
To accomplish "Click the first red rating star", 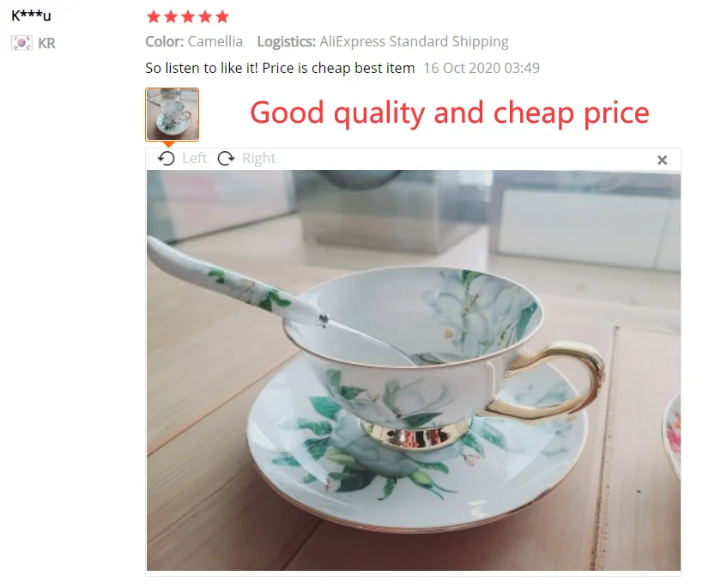I will point(154,17).
